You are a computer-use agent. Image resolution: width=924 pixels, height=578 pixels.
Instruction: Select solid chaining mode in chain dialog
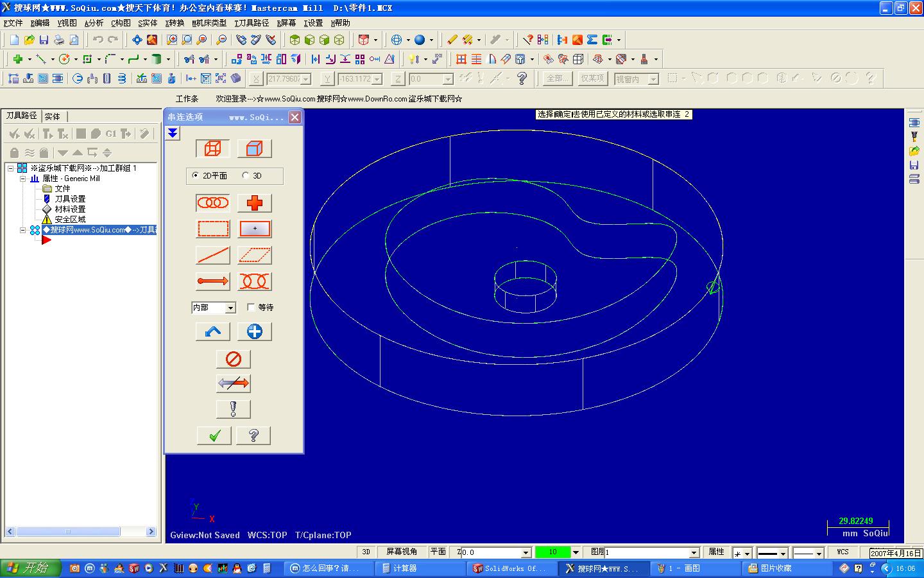(254, 148)
